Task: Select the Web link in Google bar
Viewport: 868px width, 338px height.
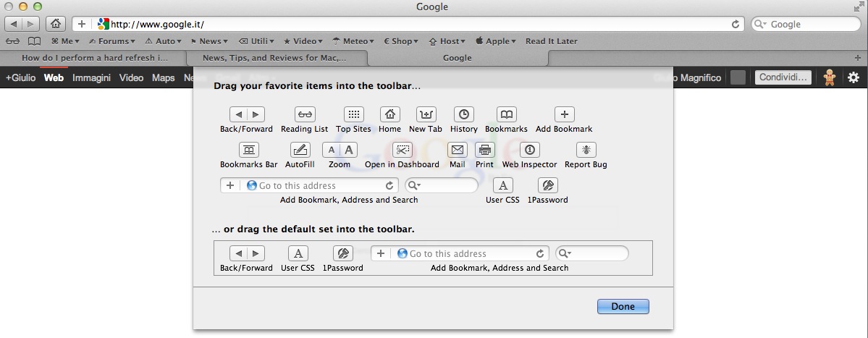Action: [x=54, y=78]
